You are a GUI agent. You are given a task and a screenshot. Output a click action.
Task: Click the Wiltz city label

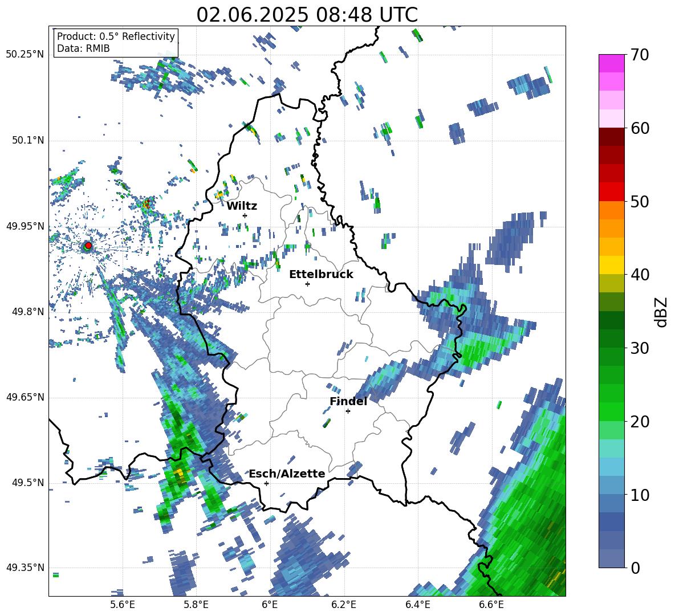242,206
